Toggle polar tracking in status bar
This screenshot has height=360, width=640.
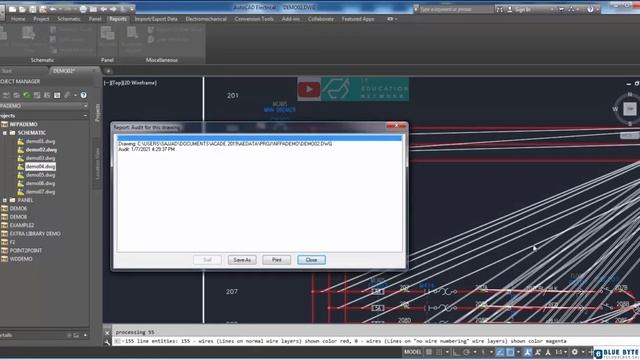point(467,352)
